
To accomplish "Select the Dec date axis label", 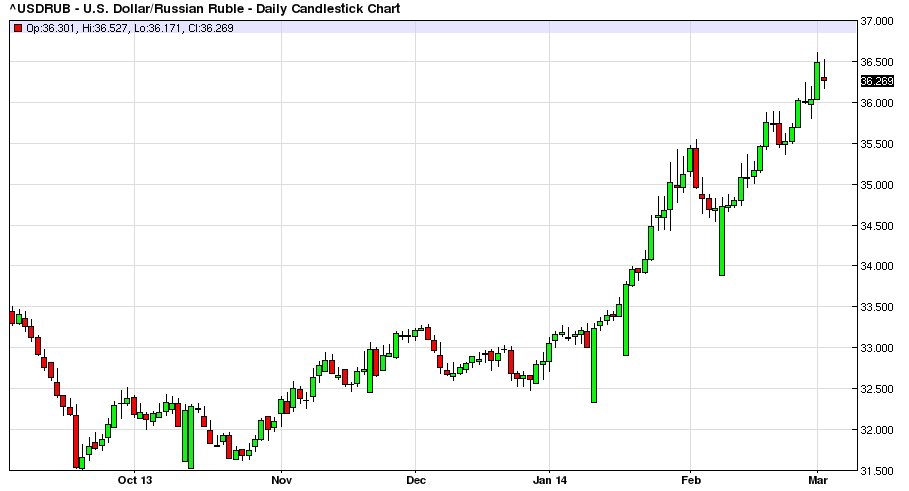I will coord(416,480).
